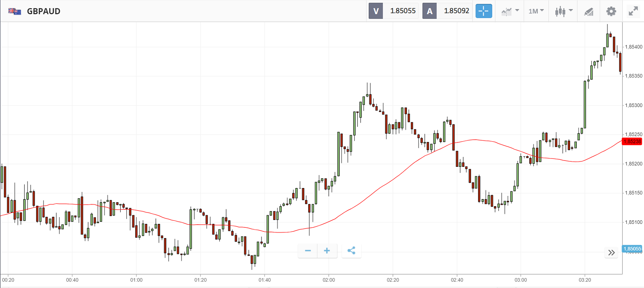Click the sell price value 1.85055
The image size is (644, 288).
[403, 11]
